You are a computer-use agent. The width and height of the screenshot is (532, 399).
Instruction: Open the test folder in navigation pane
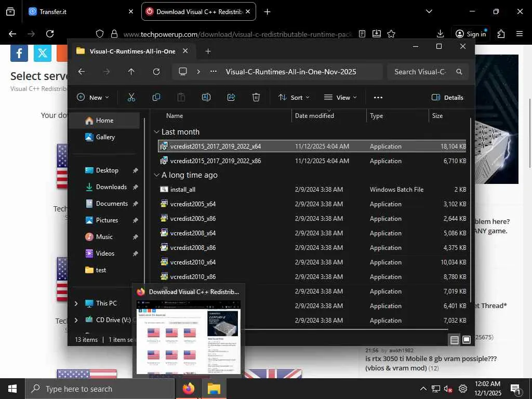coord(104,270)
